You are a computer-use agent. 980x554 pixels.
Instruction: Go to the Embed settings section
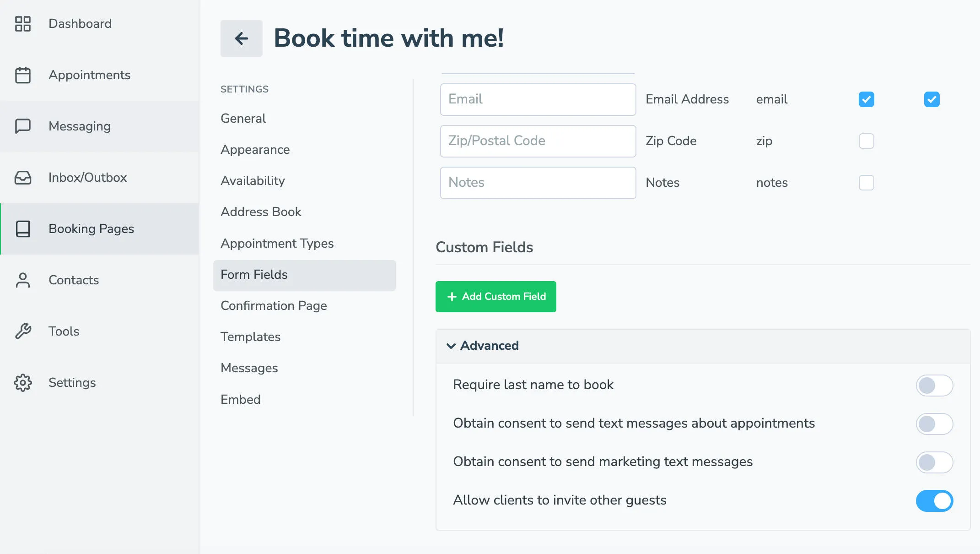coord(241,399)
